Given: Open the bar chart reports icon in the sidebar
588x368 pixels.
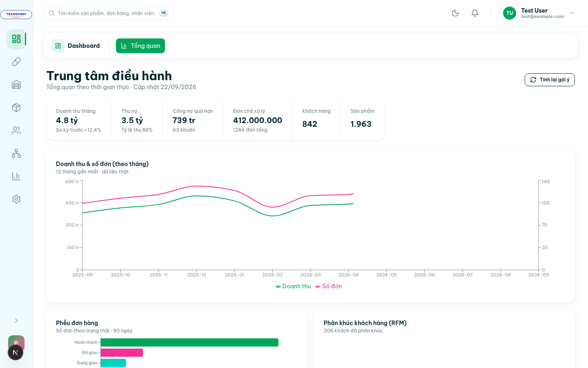Looking at the screenshot, I should pos(16,176).
